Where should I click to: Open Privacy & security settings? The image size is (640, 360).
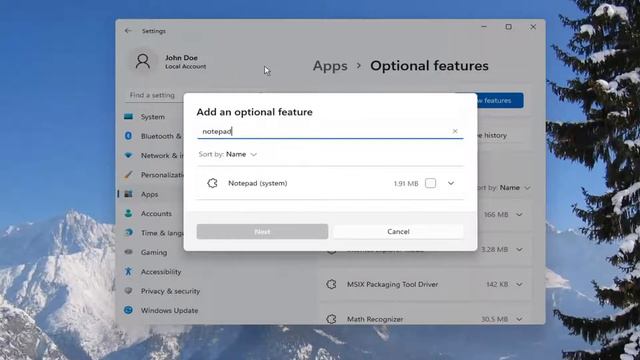coord(170,291)
